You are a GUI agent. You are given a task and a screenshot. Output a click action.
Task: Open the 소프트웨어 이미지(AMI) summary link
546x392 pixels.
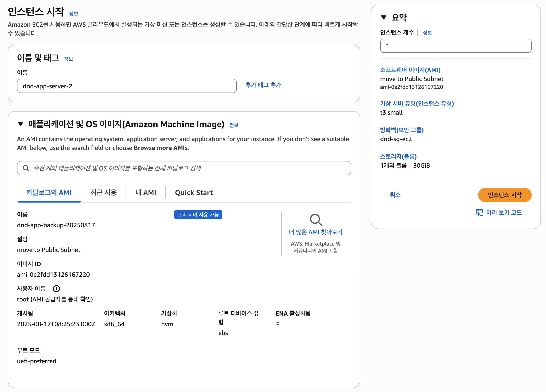click(x=410, y=70)
